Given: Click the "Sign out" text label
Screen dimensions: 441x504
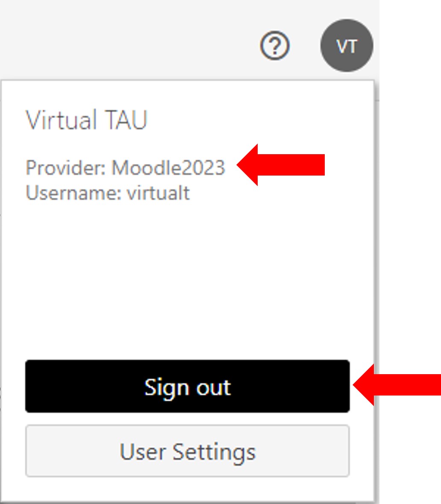Looking at the screenshot, I should (187, 387).
